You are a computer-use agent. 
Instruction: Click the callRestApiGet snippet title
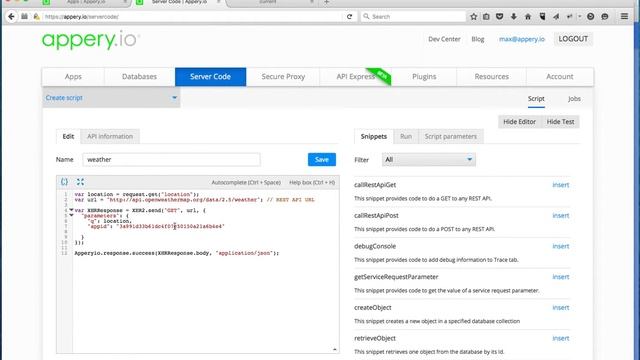pyautogui.click(x=375, y=185)
